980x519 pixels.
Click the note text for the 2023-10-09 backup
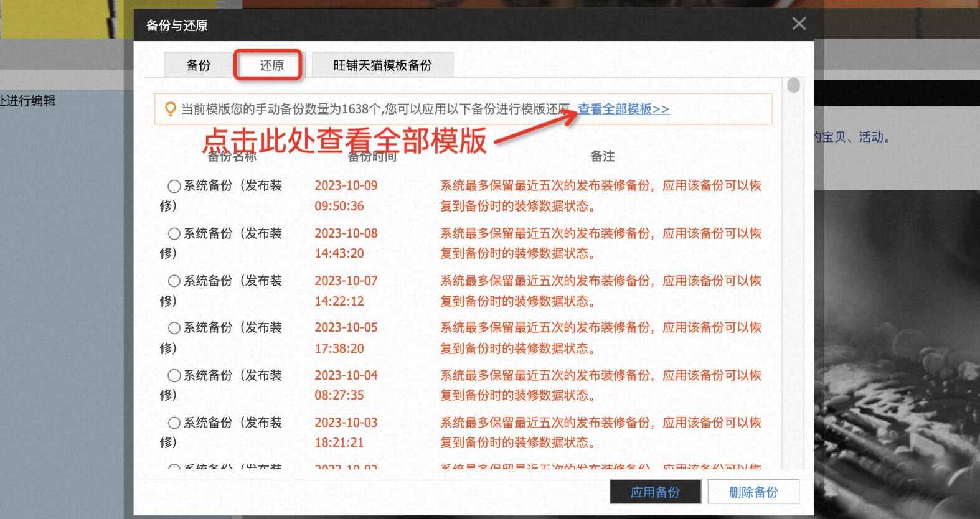click(601, 195)
